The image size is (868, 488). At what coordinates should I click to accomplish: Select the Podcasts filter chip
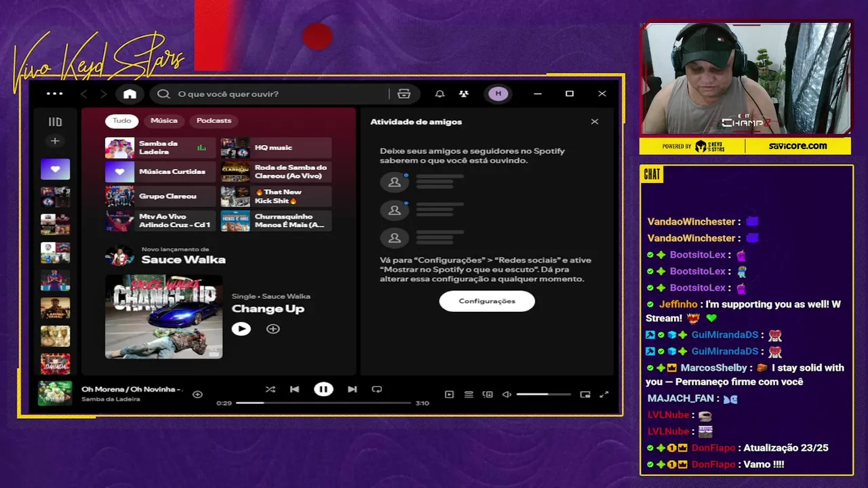click(x=214, y=121)
